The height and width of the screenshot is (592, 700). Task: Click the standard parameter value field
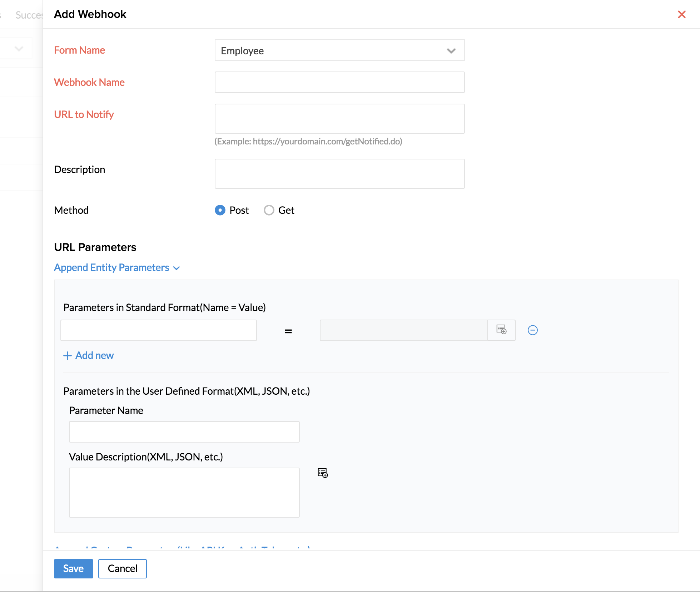point(403,330)
